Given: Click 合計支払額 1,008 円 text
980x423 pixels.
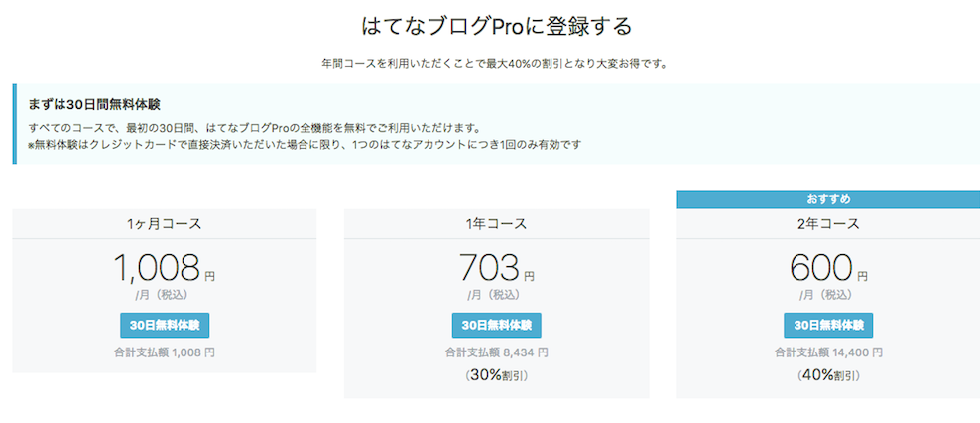Looking at the screenshot, I should tap(165, 352).
